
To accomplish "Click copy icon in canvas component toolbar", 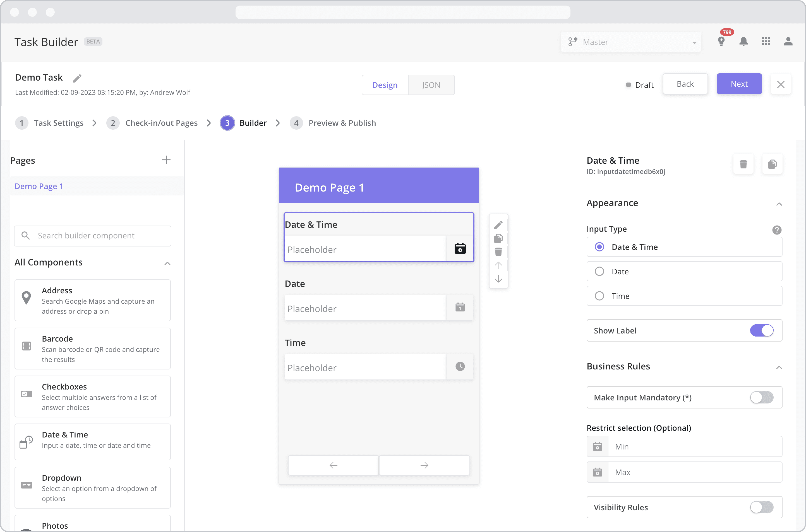I will [498, 238].
